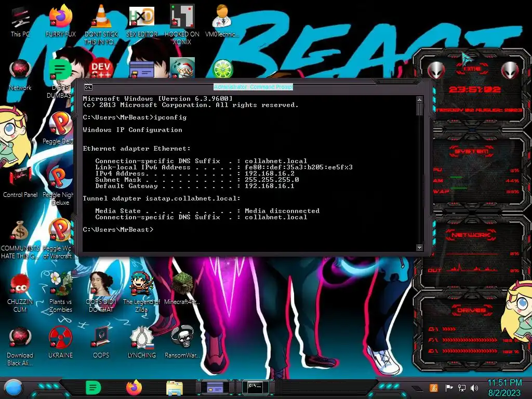Select the Santa Claus game icon on desktop
The height and width of the screenshot is (399, 532).
(182, 68)
